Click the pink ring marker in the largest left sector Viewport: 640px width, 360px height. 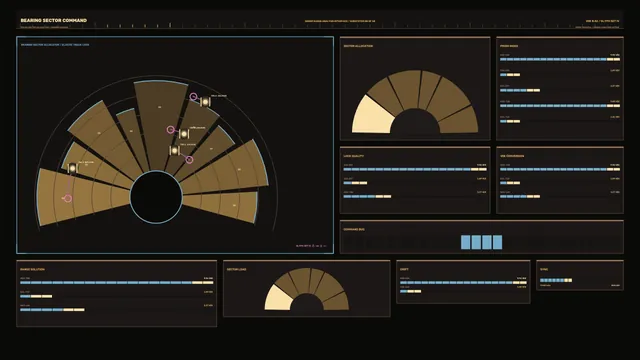(68, 198)
